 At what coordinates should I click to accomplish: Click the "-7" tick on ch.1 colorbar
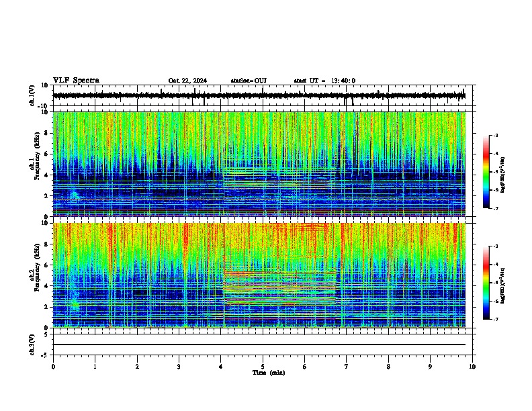tap(496, 208)
